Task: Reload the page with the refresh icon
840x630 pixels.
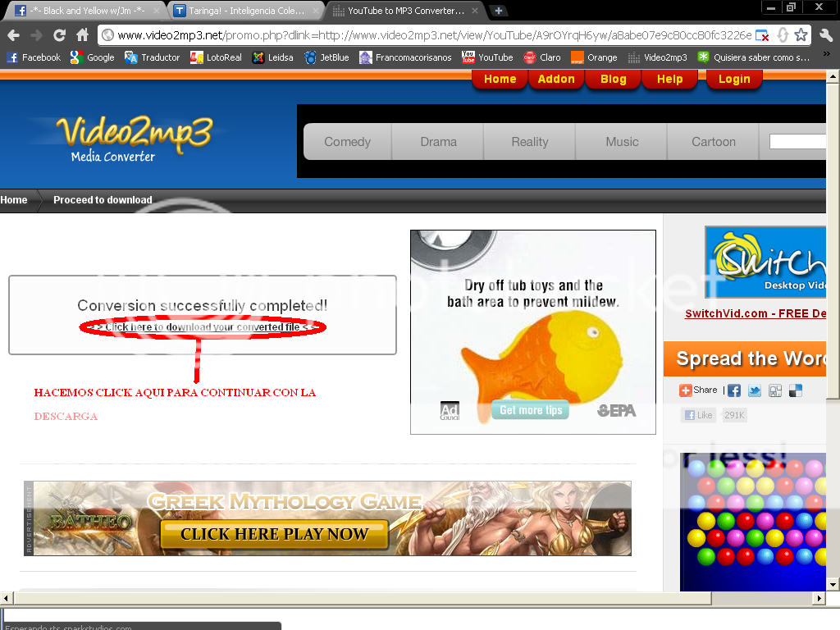Action: point(59,35)
